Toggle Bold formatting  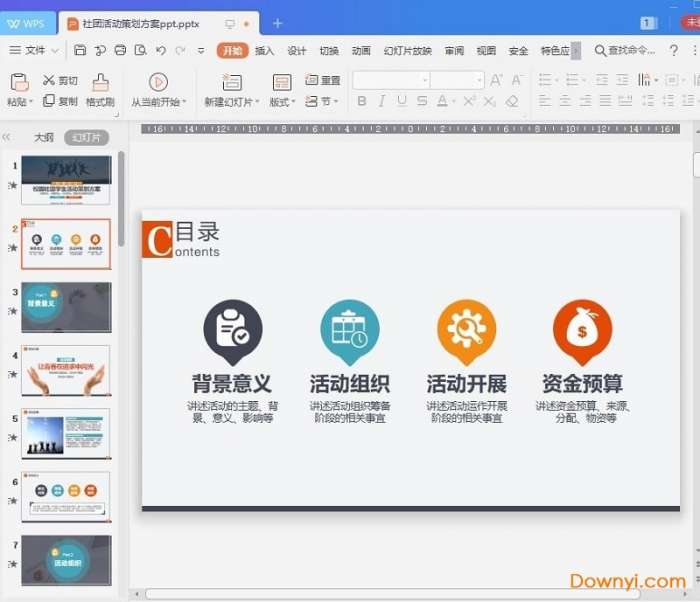point(362,101)
